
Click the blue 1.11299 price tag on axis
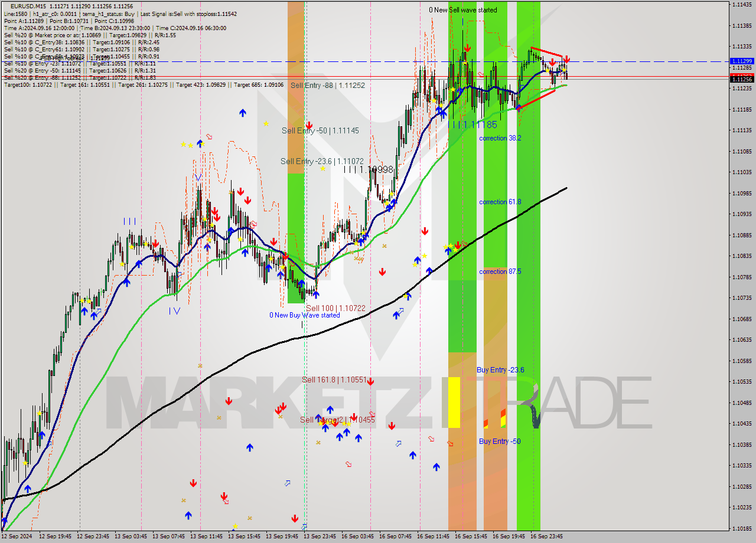click(x=742, y=61)
